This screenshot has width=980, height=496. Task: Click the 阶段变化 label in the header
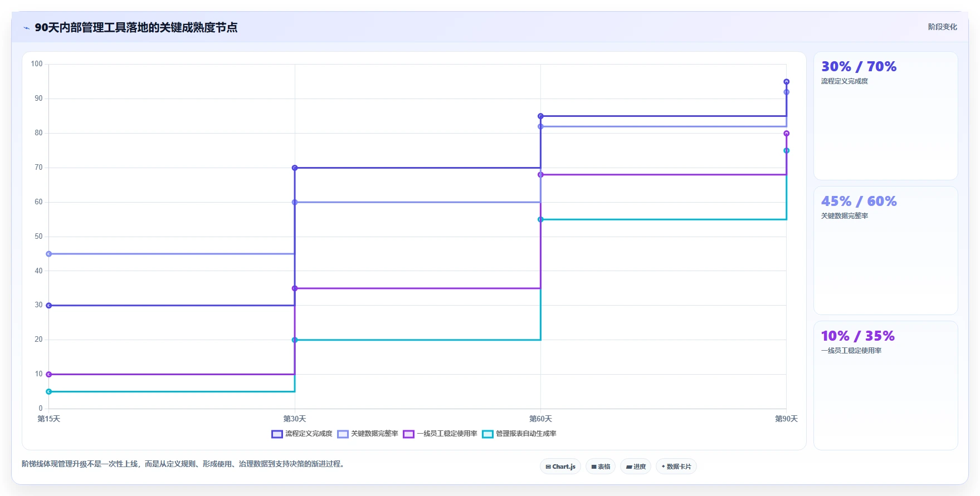942,27
